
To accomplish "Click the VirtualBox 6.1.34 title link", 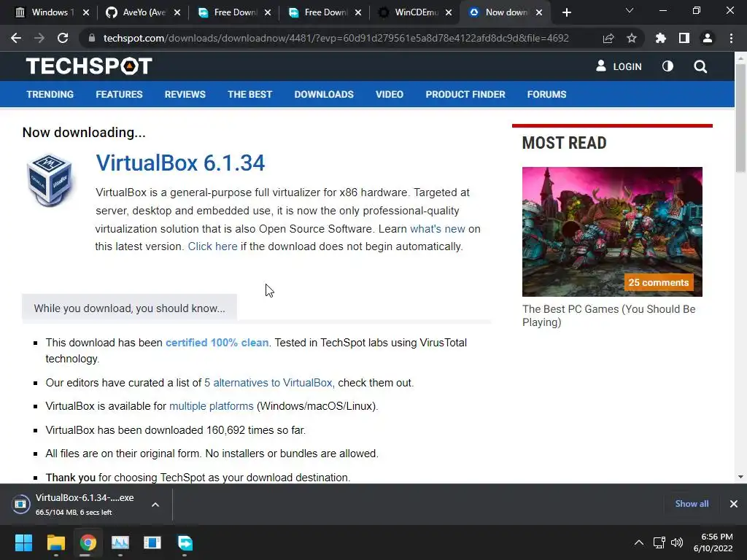I will (180, 163).
